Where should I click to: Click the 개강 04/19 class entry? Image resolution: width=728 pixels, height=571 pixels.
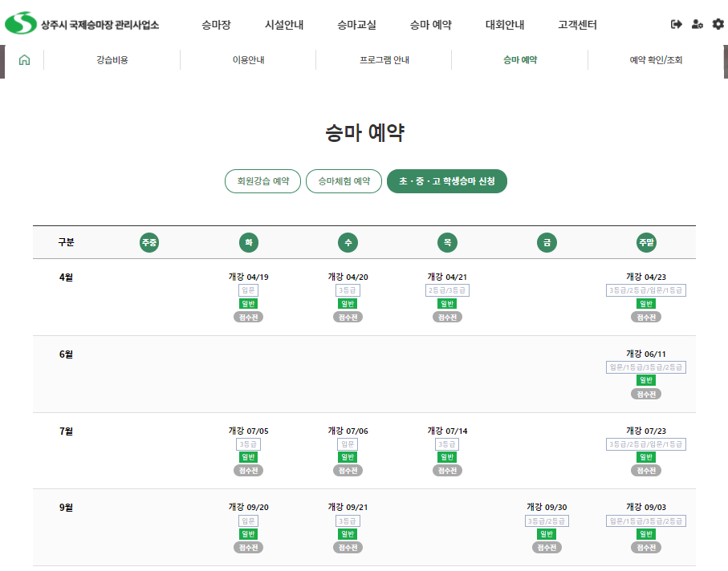coord(249,277)
